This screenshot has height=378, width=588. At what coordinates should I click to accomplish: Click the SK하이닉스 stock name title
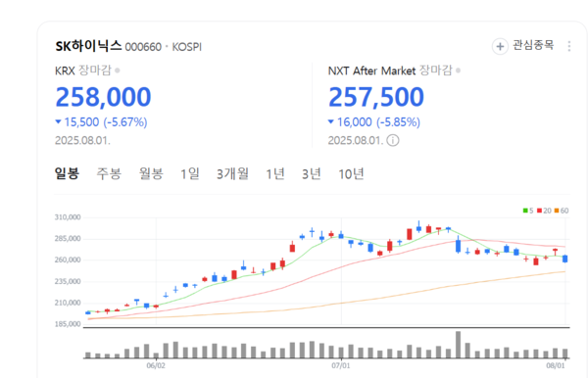pyautogui.click(x=88, y=46)
